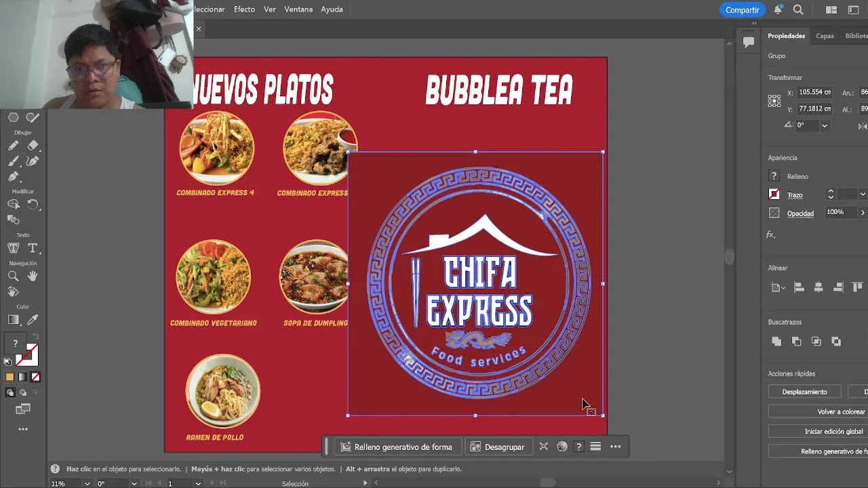Set fill mode to None

pyautogui.click(x=35, y=377)
